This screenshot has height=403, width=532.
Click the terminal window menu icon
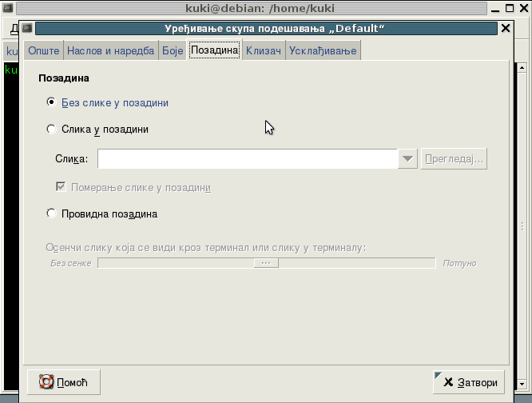(8, 8)
